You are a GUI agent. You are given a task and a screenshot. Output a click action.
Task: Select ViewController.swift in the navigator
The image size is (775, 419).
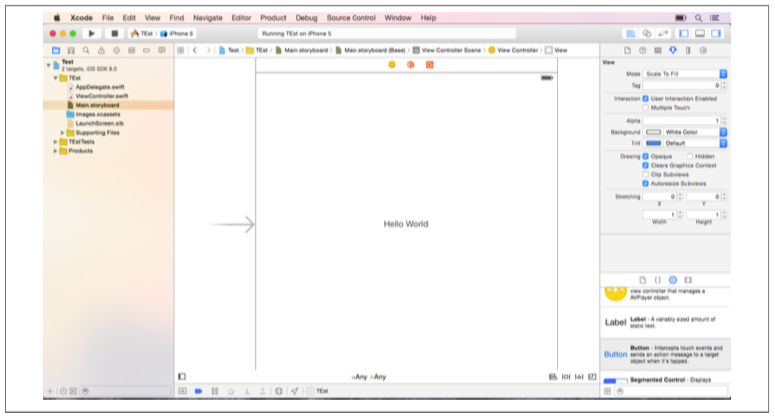pyautogui.click(x=96, y=96)
